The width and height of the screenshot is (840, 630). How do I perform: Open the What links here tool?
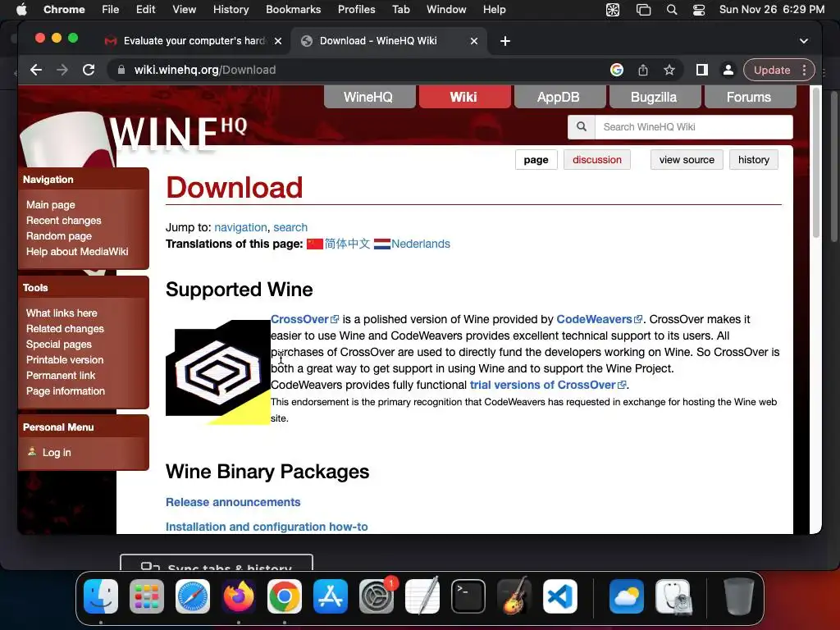point(62,313)
